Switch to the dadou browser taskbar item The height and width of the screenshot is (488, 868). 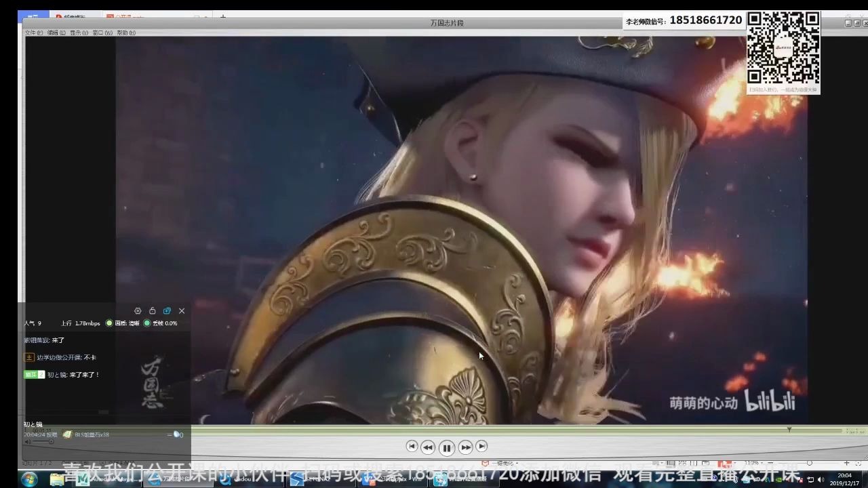[248, 479]
